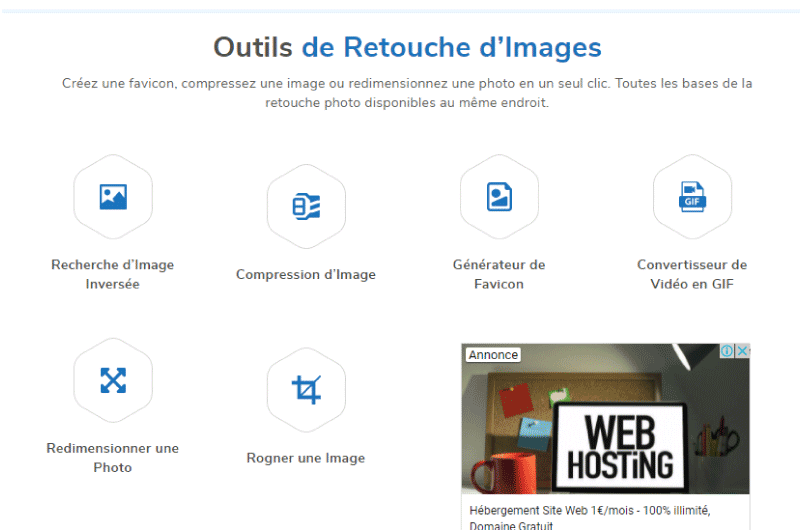Open the Web Hosting ad image
Viewport: 800px width, 530px height.
606,419
